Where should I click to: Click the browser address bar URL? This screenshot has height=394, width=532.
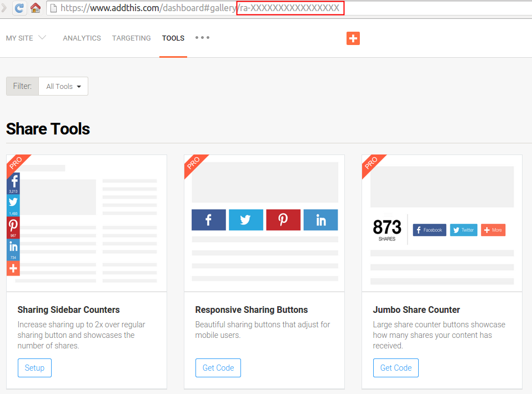pyautogui.click(x=200, y=8)
